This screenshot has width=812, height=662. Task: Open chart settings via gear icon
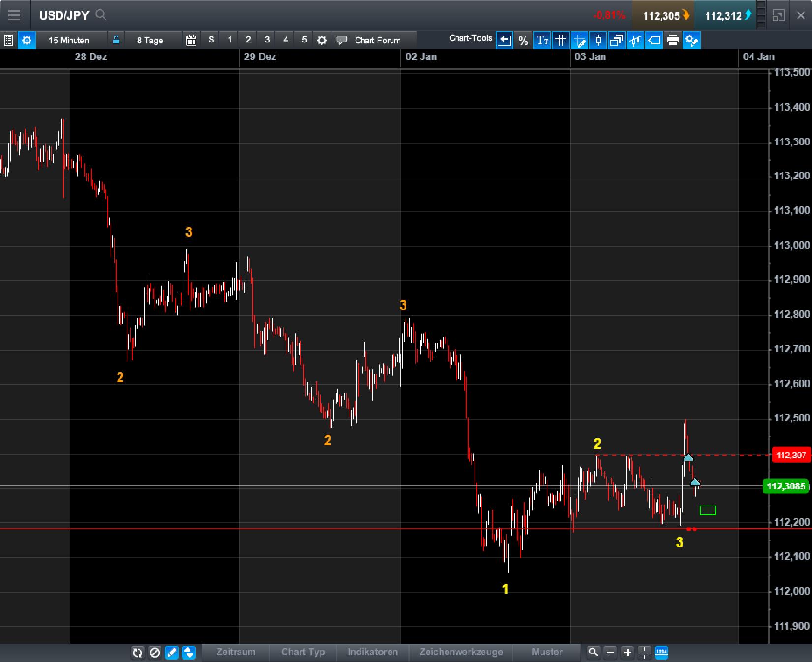[27, 40]
